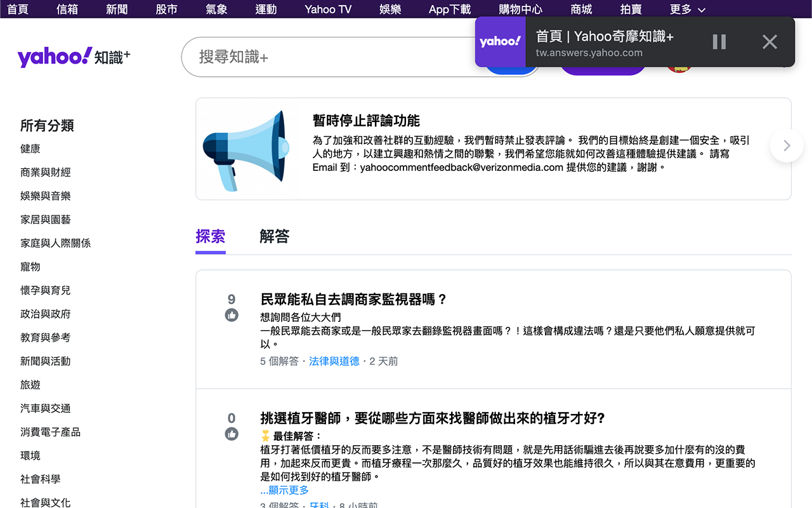Switch to the 解答 tab
This screenshot has width=812, height=508.
coord(275,236)
